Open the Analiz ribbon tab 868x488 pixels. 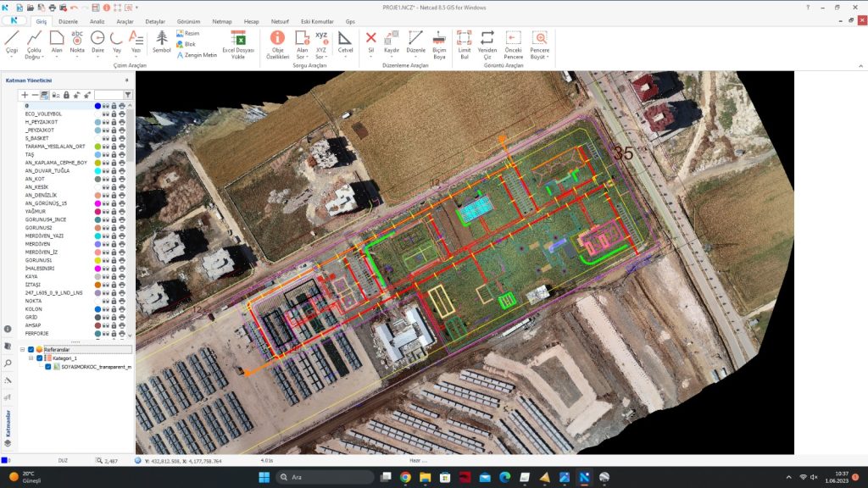(97, 21)
